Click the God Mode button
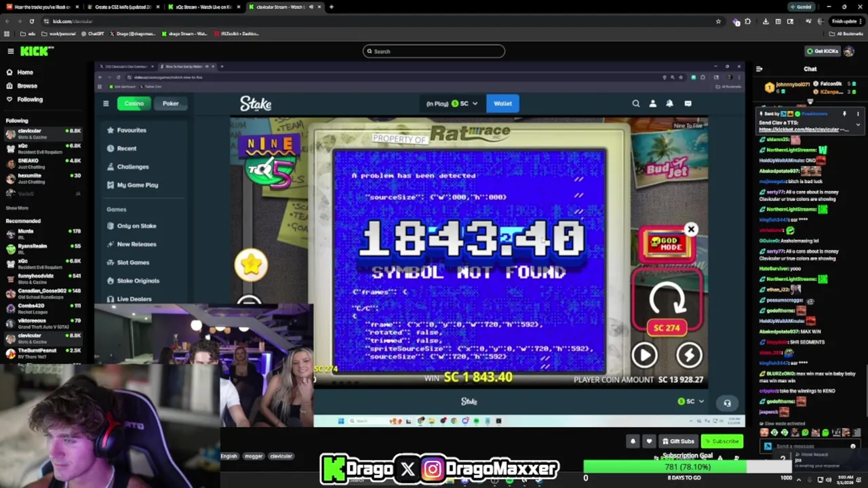 tap(667, 245)
